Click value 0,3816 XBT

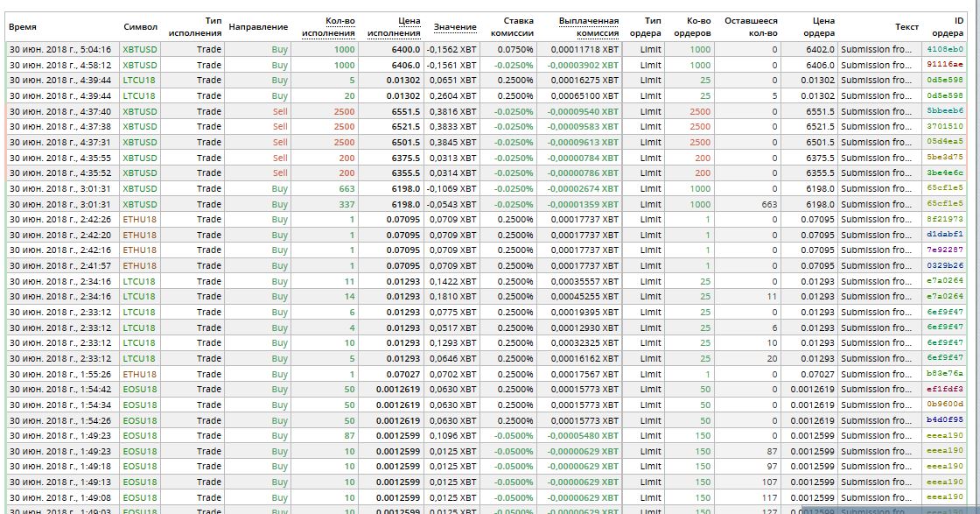coord(452,111)
